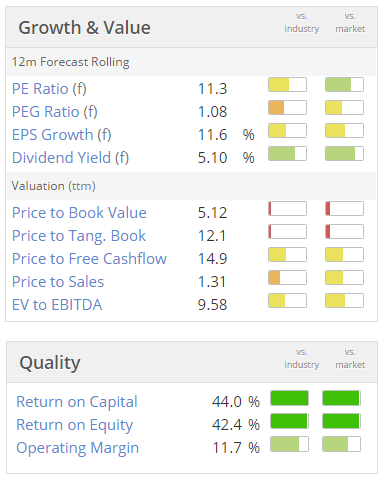Click the EPS Growth (f) link
This screenshot has height=480, width=383.
(62, 135)
